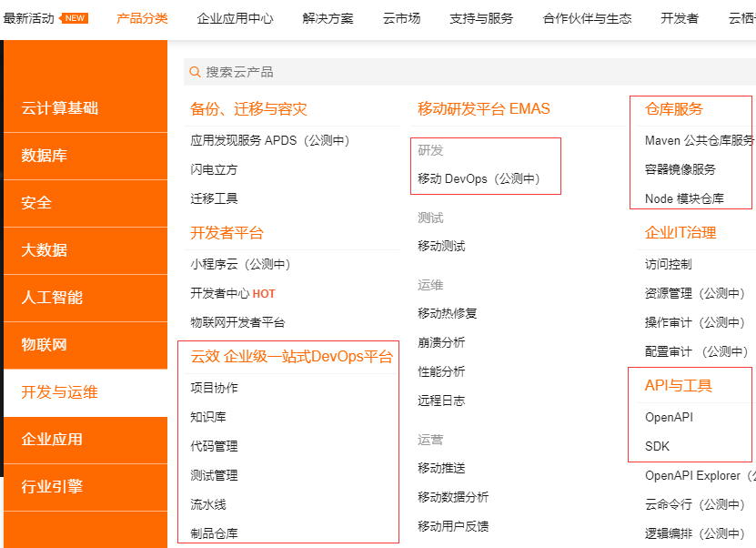Select 人工智能 in the sidebar
756x548 pixels.
coord(86,297)
